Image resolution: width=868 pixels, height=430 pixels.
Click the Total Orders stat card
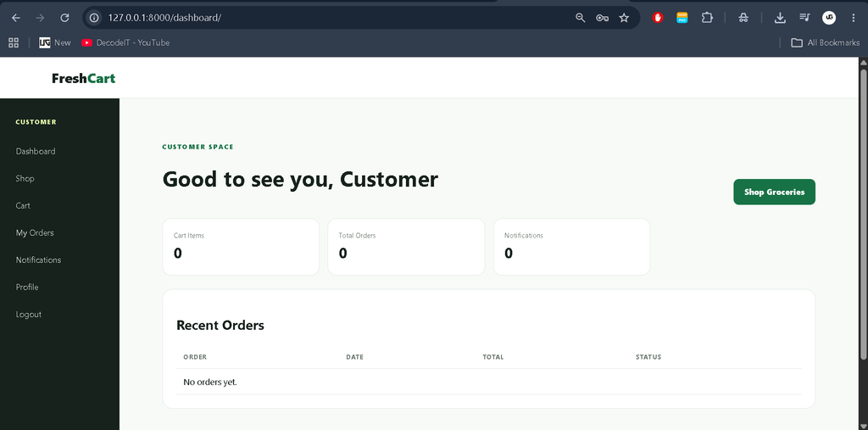tap(406, 247)
